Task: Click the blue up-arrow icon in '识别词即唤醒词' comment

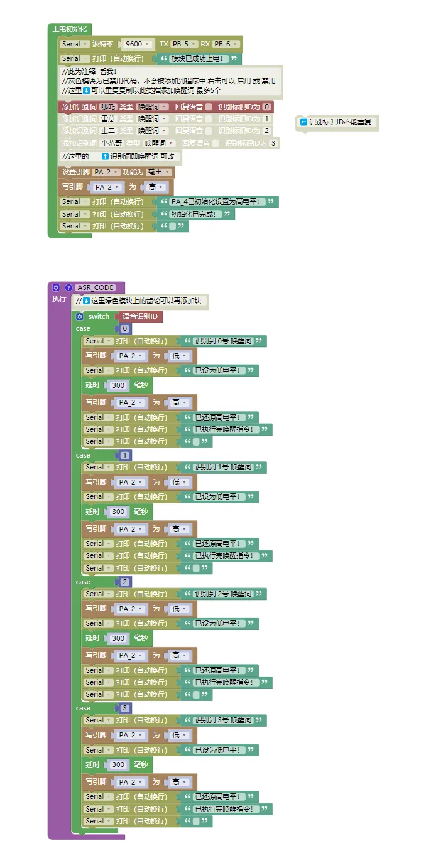Action: 105,156
